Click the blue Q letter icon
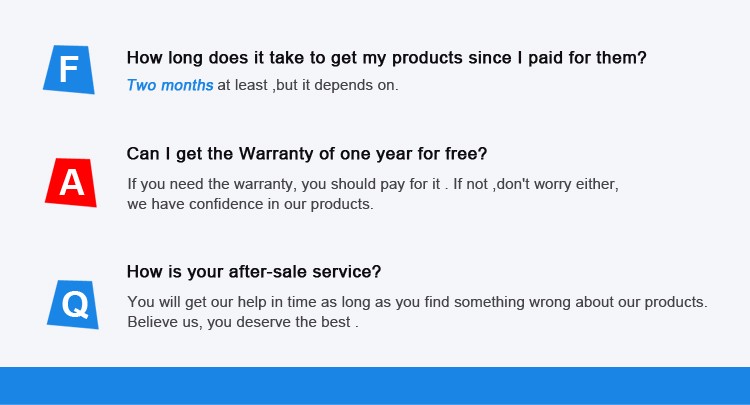Viewport: 750px width, 405px height. (73, 303)
